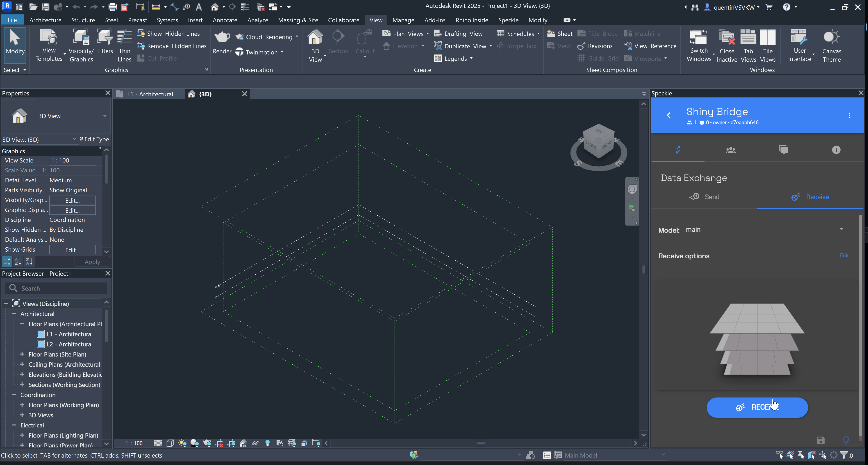
Task: Go back with Speckle back arrow
Action: click(668, 115)
